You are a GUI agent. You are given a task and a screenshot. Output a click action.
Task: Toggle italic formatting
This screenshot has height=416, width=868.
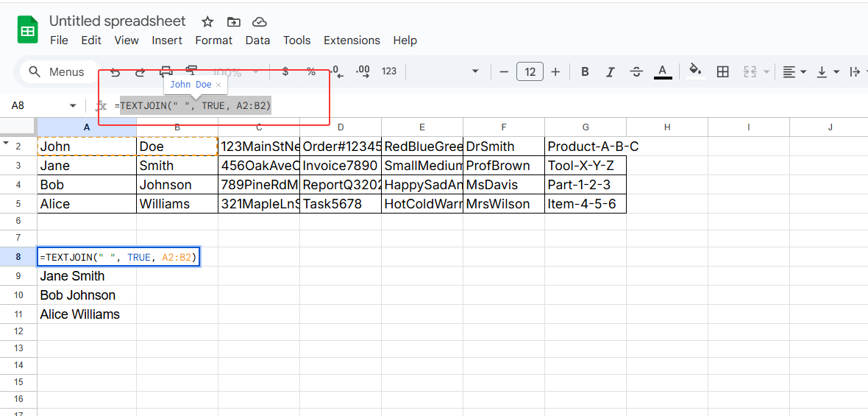(610, 71)
